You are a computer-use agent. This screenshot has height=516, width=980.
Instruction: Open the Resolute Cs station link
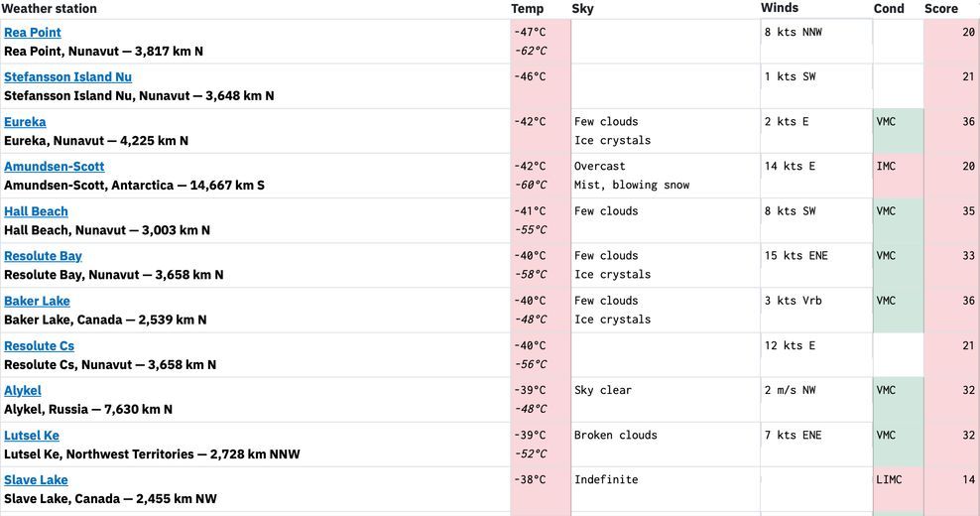tap(39, 346)
